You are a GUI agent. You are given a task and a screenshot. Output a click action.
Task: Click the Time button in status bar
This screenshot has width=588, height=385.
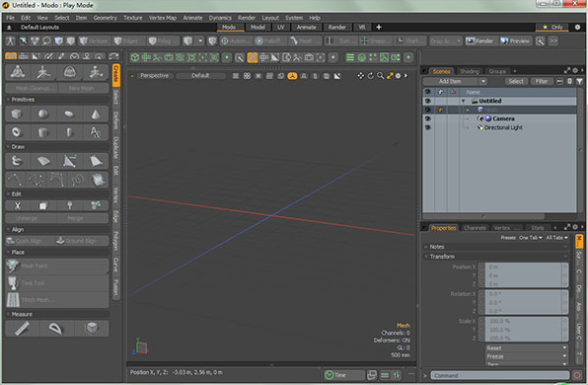343,375
